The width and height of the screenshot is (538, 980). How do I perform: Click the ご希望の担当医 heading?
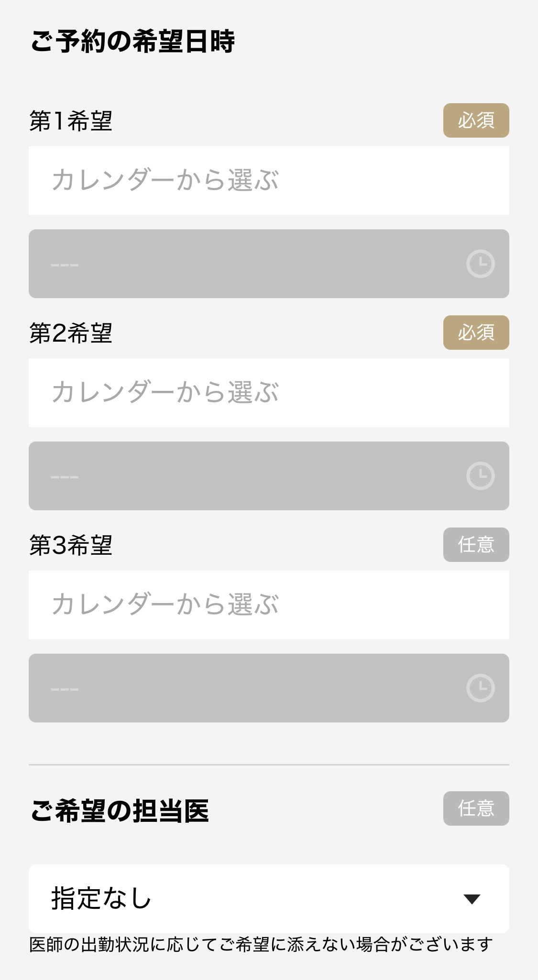pos(120,811)
